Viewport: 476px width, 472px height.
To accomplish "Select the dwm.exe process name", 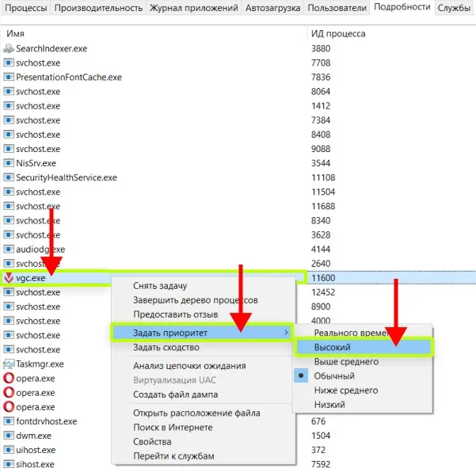I will (34, 436).
